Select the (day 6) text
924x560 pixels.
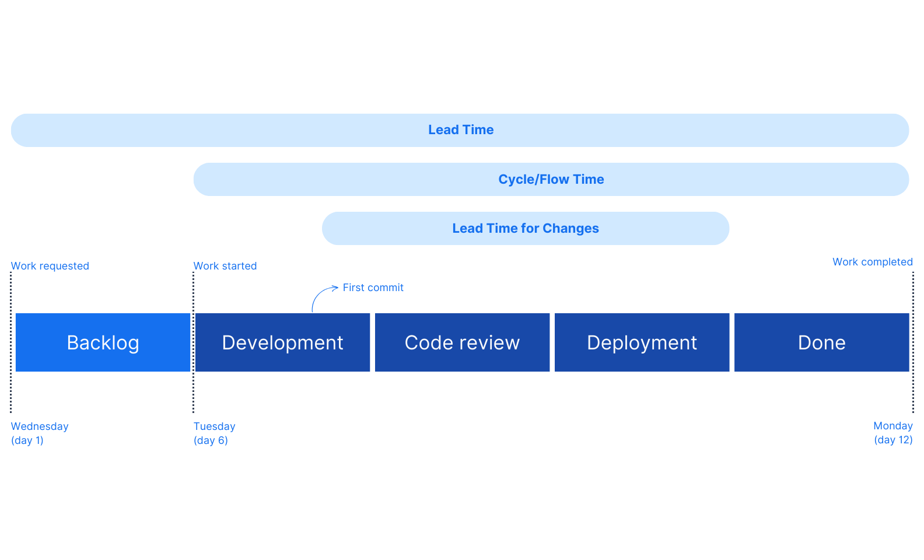211,440
